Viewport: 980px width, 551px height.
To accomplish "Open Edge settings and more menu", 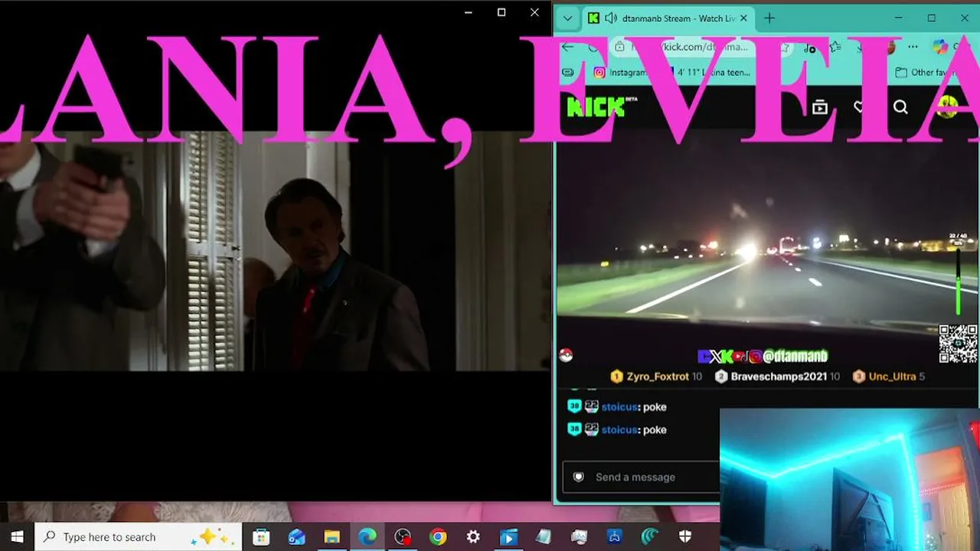I will [x=913, y=47].
